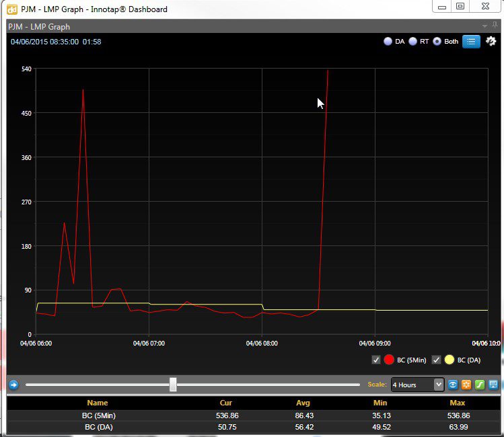Click the Cur column header
This screenshot has height=437, width=504.
click(x=225, y=403)
